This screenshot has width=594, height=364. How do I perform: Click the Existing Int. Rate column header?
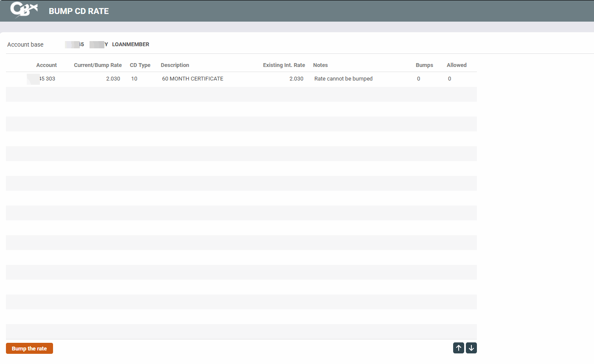click(284, 65)
